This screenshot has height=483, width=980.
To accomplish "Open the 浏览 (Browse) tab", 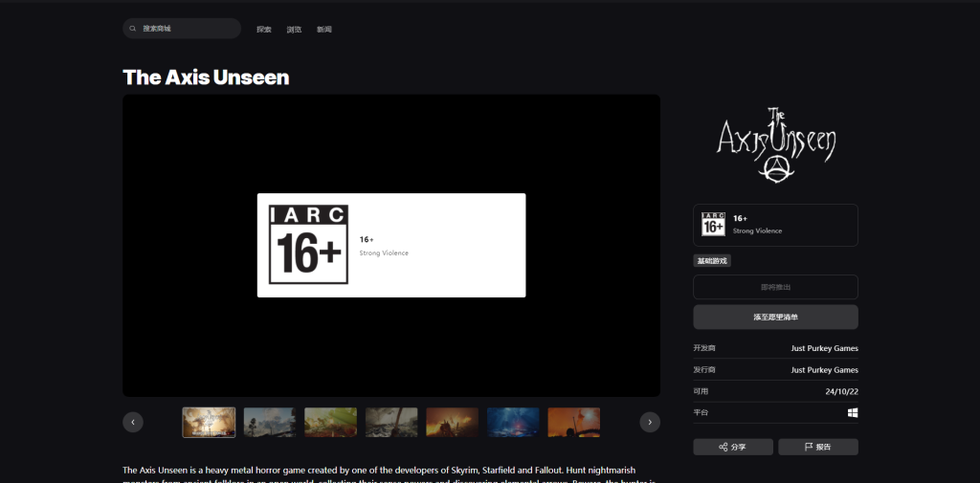I will pos(294,30).
